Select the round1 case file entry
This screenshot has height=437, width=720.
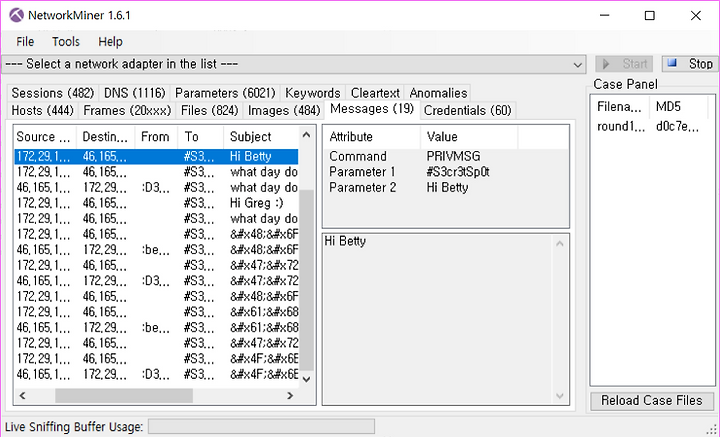620,127
